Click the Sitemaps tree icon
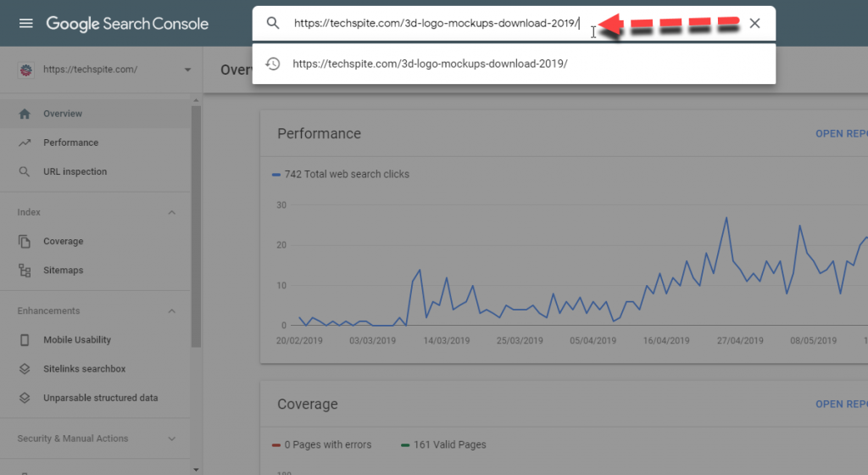 pyautogui.click(x=25, y=271)
